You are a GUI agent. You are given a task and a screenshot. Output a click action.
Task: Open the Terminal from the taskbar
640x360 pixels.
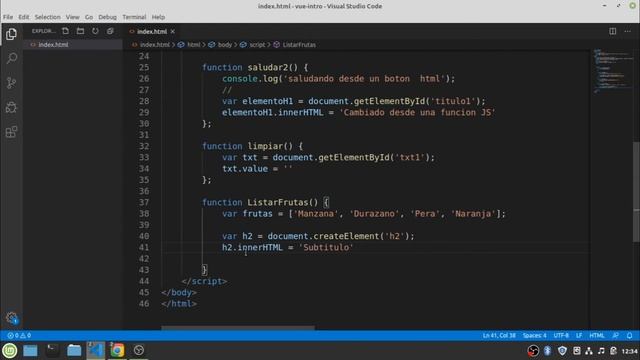point(52,351)
